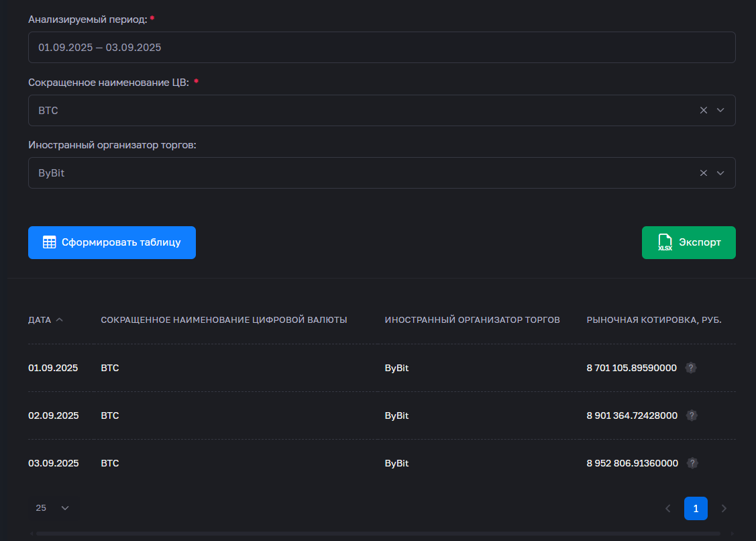Go to the next page with the right arrow
Viewport: 756px width, 541px height.
[724, 509]
